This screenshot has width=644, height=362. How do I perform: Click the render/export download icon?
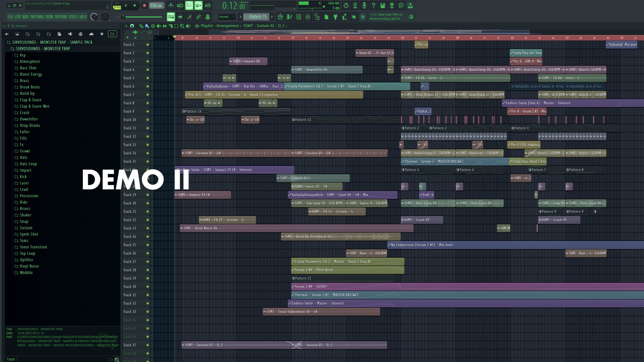[410, 5]
